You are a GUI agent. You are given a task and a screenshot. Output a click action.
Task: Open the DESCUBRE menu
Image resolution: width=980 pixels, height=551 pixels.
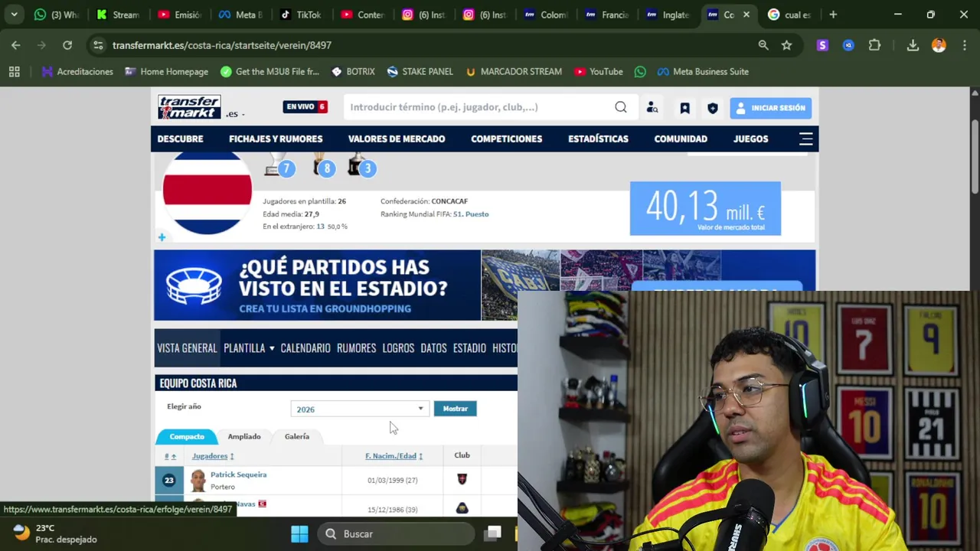180,139
